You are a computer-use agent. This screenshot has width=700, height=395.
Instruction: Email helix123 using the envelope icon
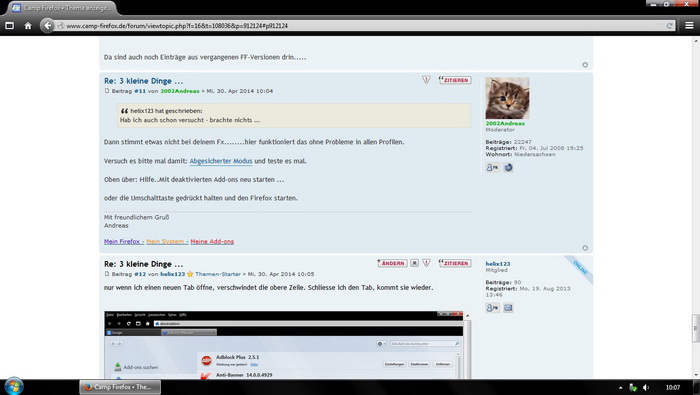click(508, 308)
